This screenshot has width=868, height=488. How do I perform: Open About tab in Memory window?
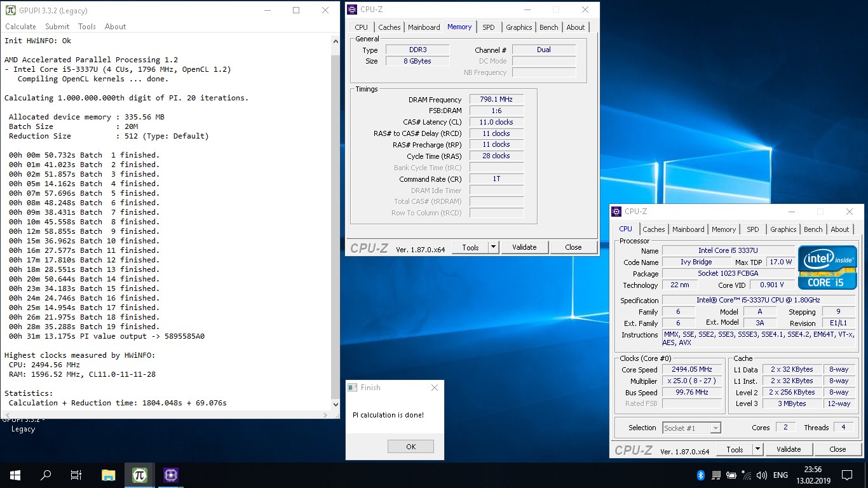click(576, 27)
